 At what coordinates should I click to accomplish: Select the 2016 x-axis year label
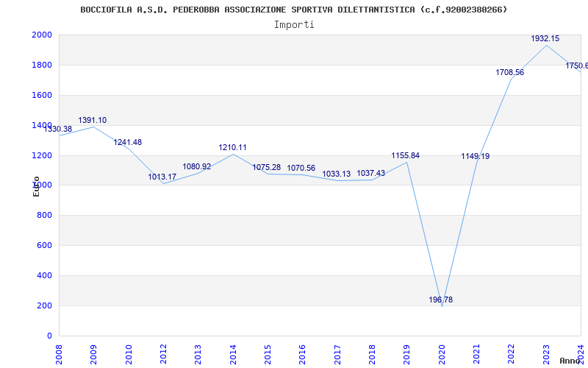[x=302, y=355]
